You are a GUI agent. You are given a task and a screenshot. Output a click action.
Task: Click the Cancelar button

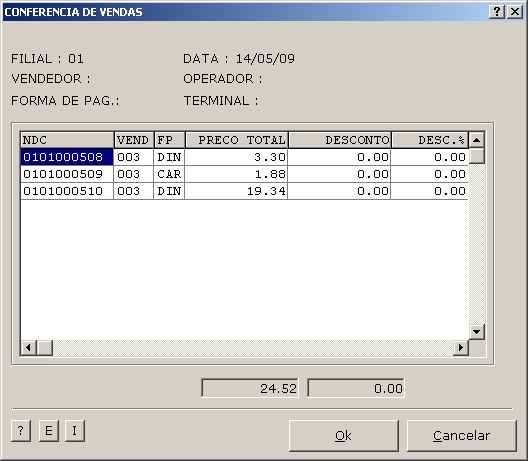(x=462, y=435)
